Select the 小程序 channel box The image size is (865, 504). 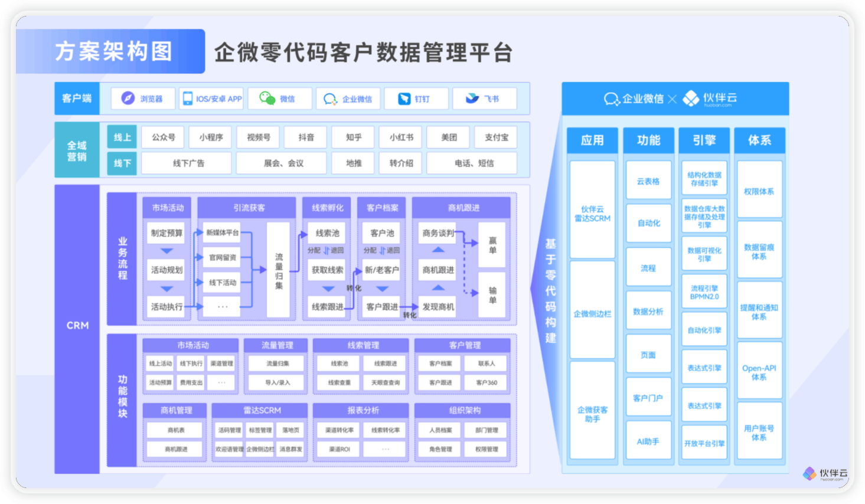tap(211, 137)
